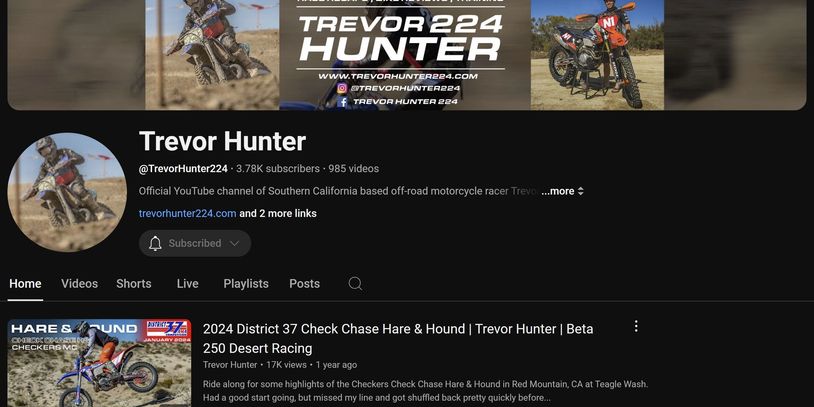Image resolution: width=814 pixels, height=407 pixels.
Task: Open the trevorhunter224.com link
Action: pyautogui.click(x=187, y=213)
